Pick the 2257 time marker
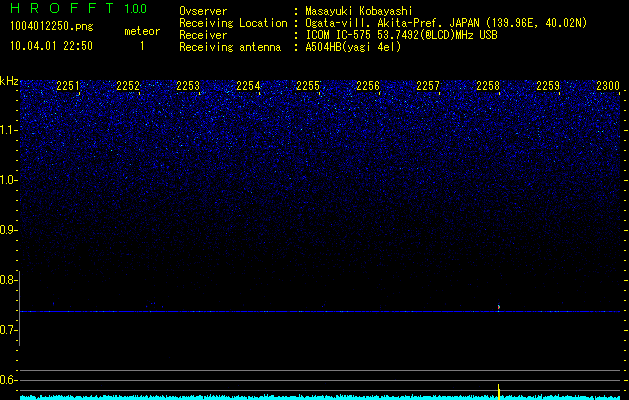Image resolution: width=629 pixels, height=400 pixels. coord(428,87)
